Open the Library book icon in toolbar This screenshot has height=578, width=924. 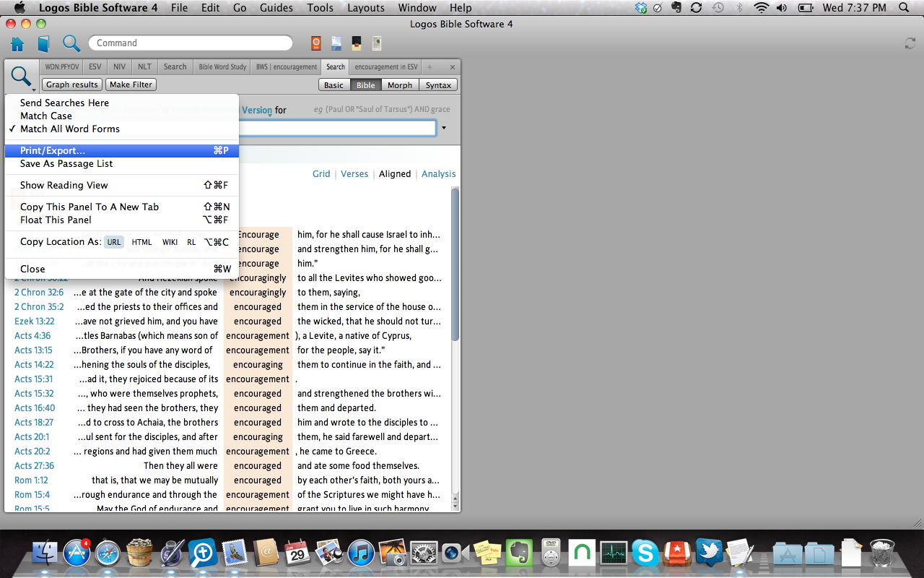click(x=43, y=43)
